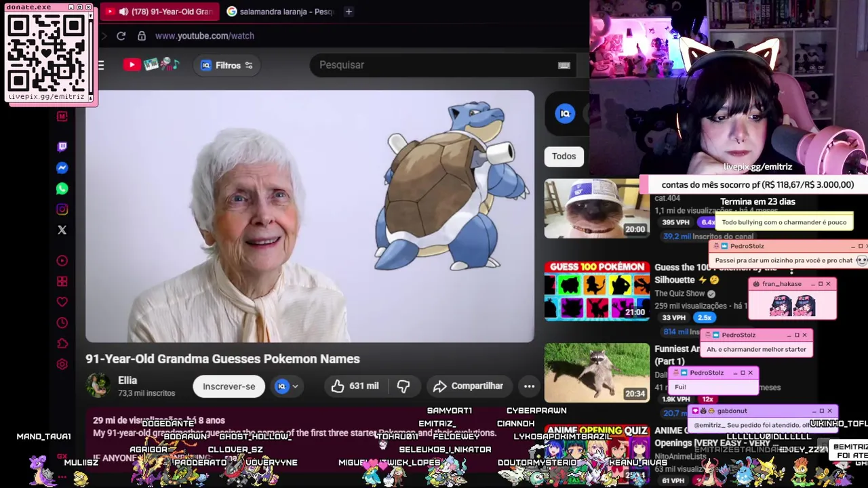Close PedroStolz 'charmander melhor starter' popup
Image resolution: width=868 pixels, height=488 pixels.
(805, 335)
